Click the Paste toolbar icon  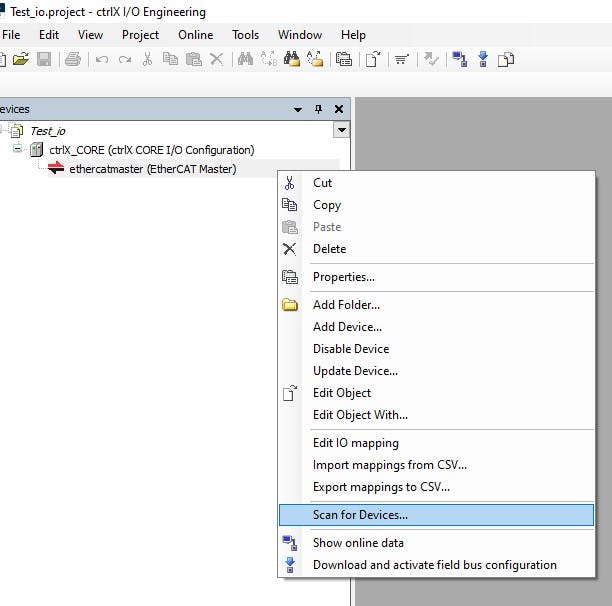pos(194,59)
